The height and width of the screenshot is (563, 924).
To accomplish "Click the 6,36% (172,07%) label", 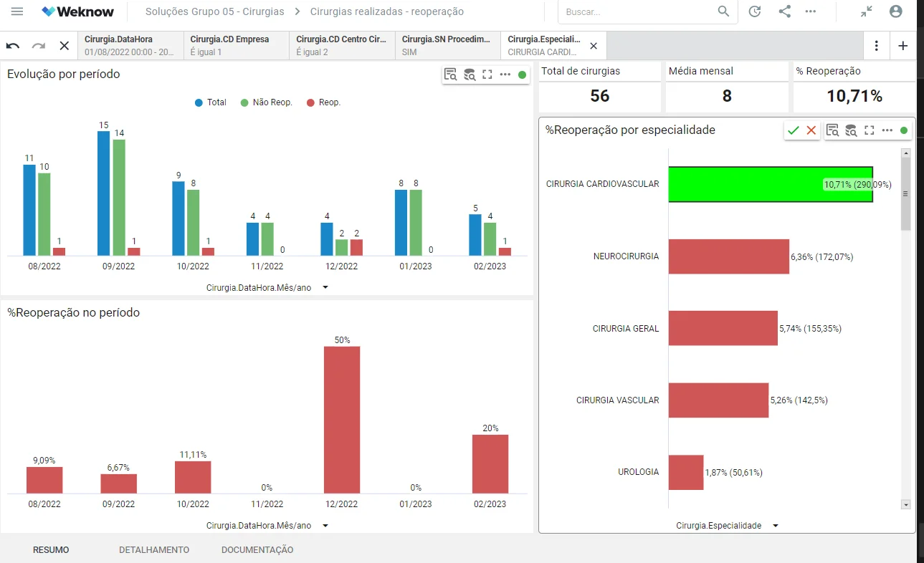I will pos(822,256).
